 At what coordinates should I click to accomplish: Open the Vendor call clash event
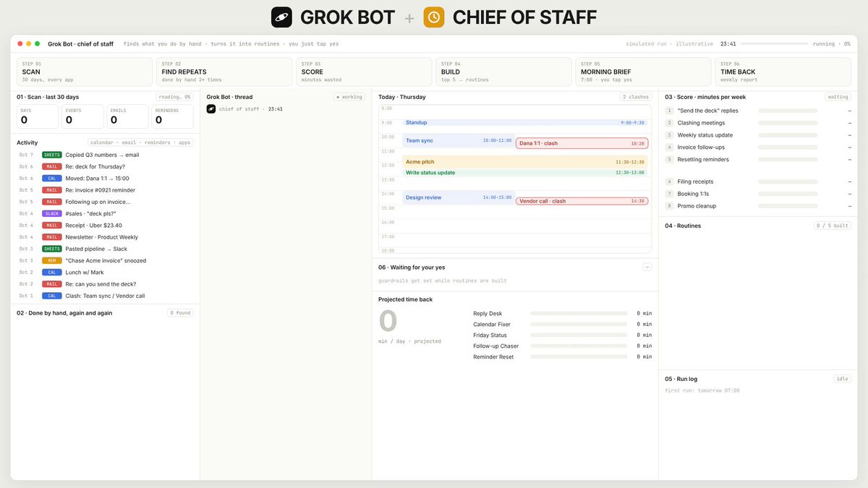(582, 201)
